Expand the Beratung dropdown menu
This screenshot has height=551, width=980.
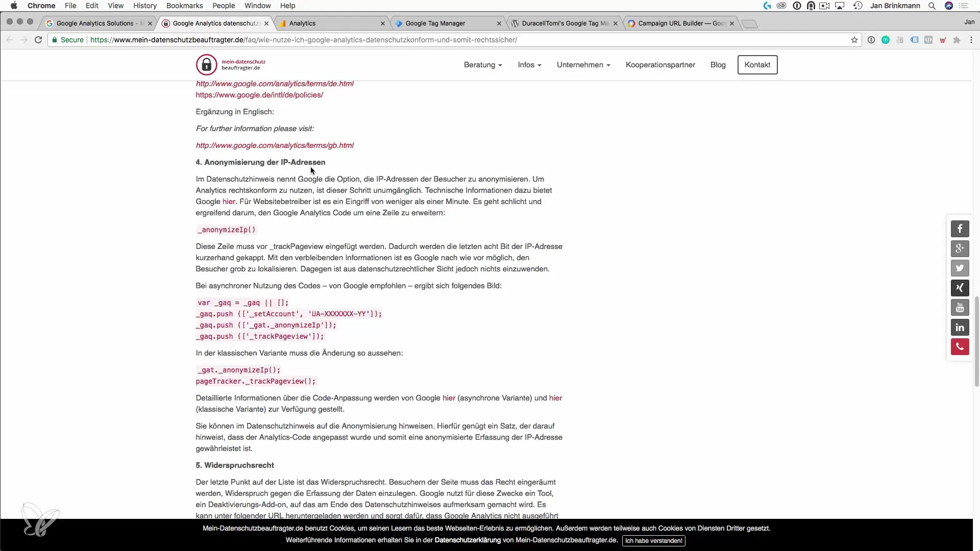click(x=483, y=65)
